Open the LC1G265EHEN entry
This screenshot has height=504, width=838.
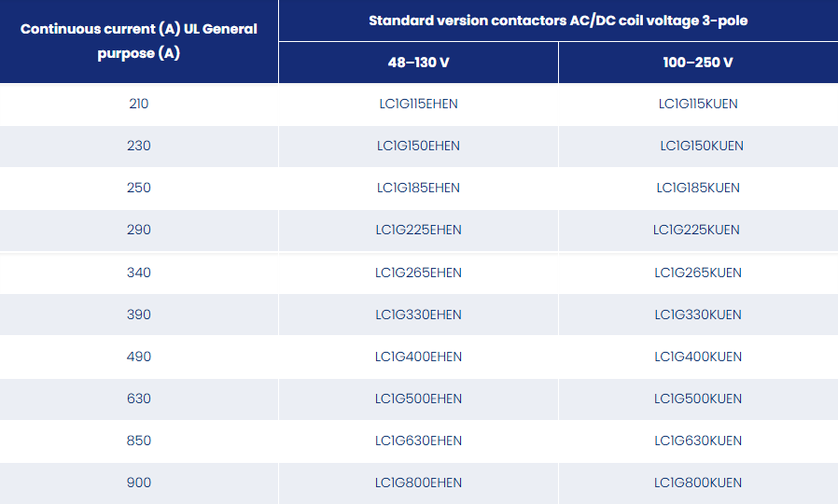(x=418, y=273)
